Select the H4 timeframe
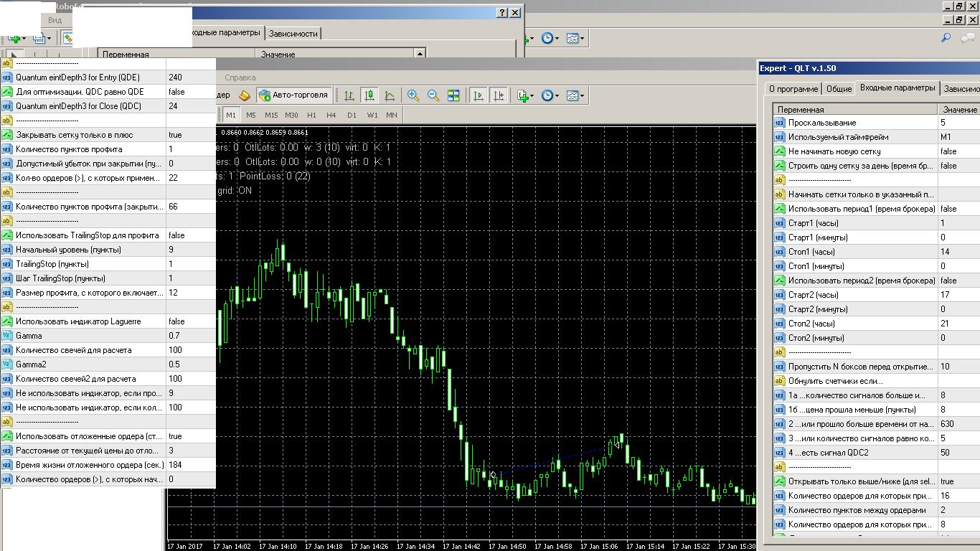This screenshot has height=551, width=980. (x=331, y=115)
